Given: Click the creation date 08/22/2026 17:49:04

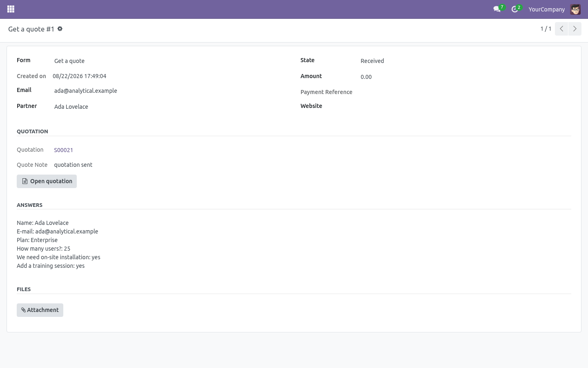Looking at the screenshot, I should pos(79,76).
